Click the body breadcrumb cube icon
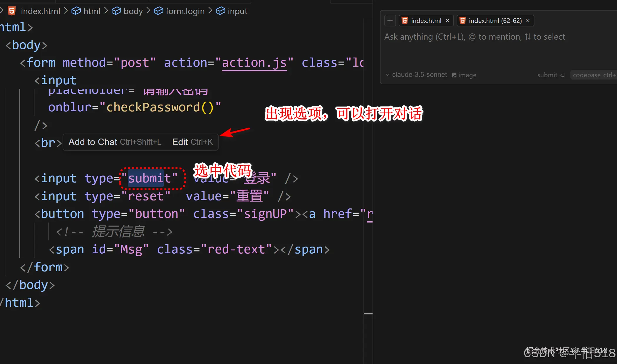This screenshot has width=617, height=364. [116, 11]
